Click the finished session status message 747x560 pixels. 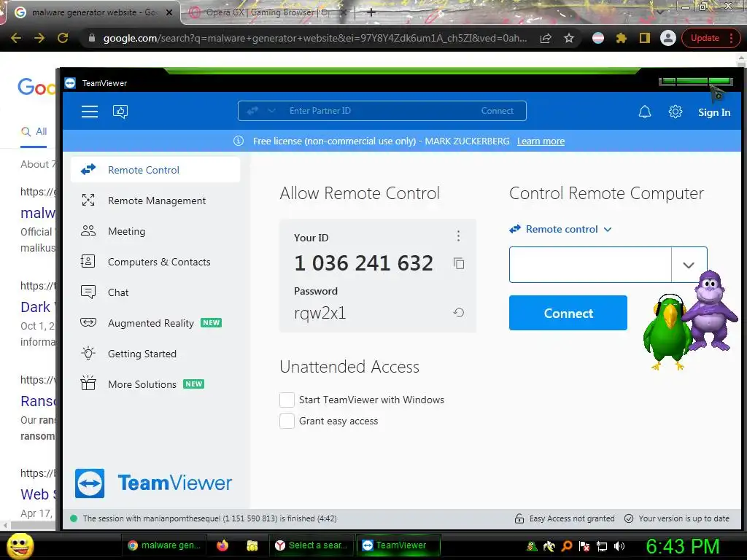pyautogui.click(x=209, y=518)
